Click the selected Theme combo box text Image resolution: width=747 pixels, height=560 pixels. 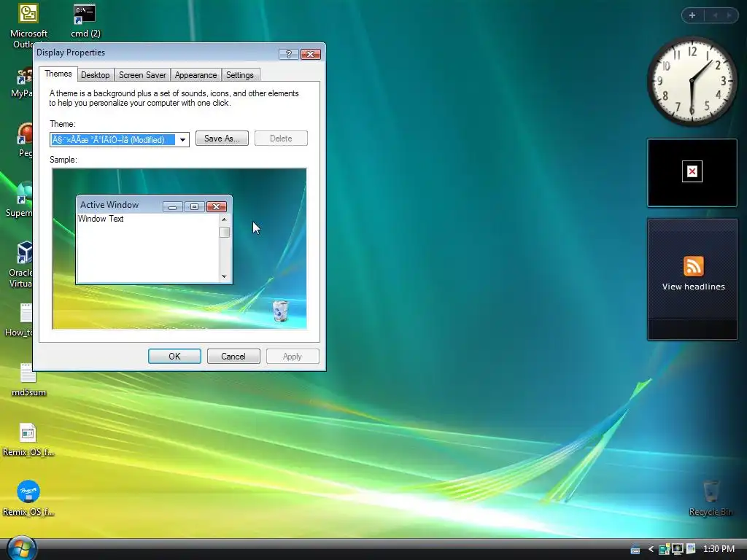pos(112,139)
